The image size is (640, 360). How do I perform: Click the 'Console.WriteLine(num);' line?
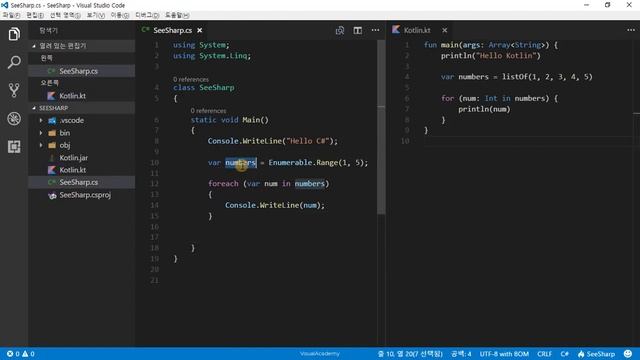[275, 205]
